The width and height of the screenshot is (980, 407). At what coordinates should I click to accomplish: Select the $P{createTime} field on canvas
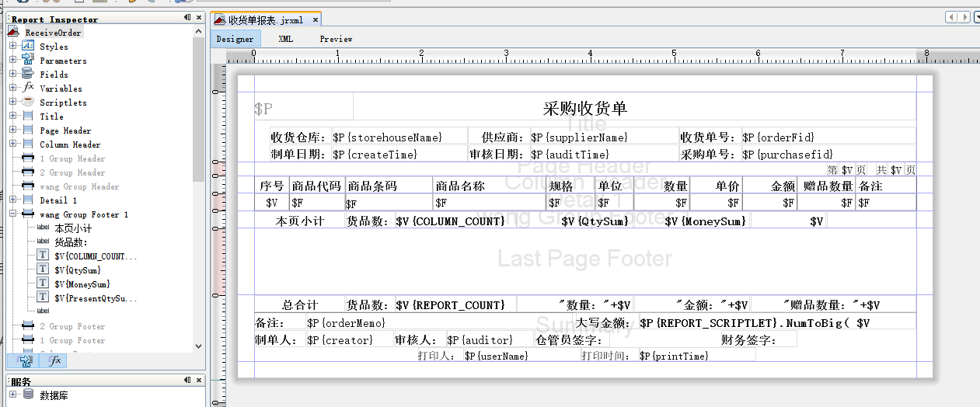click(x=399, y=154)
